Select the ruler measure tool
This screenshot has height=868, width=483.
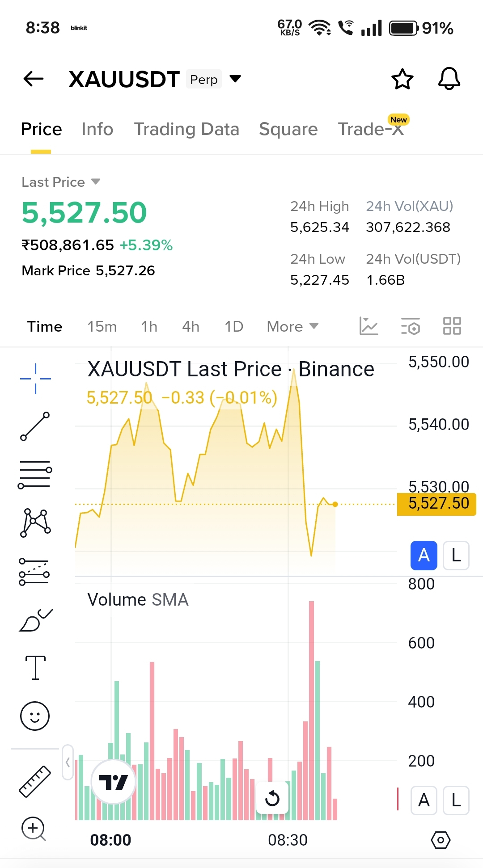pyautogui.click(x=35, y=781)
